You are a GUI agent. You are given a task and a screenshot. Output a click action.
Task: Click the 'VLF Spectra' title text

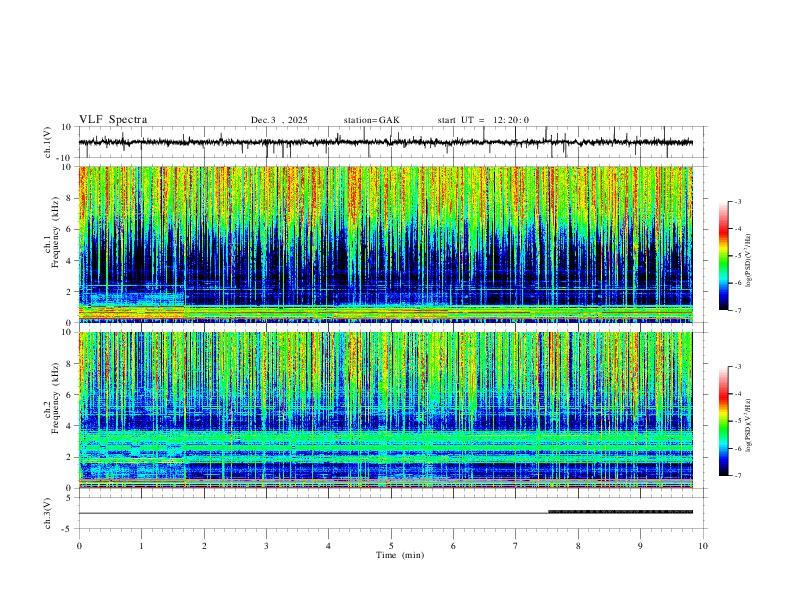113,120
